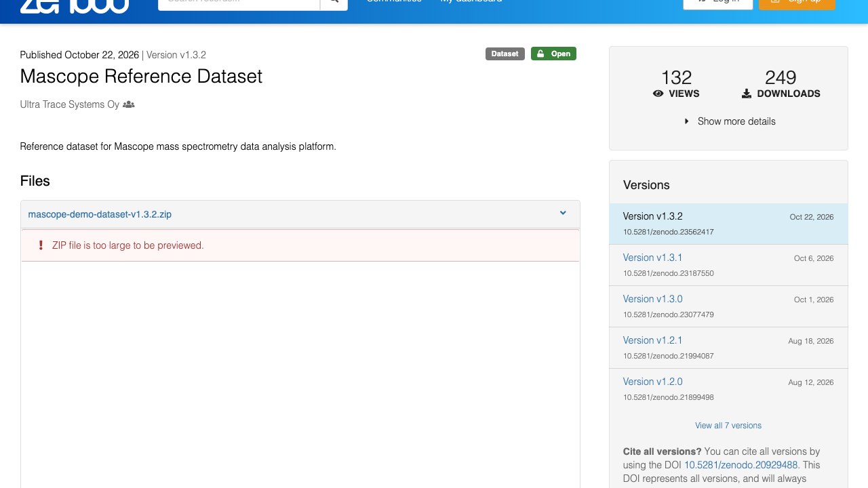Click the 132 views count
868x488 pixels.
[676, 77]
